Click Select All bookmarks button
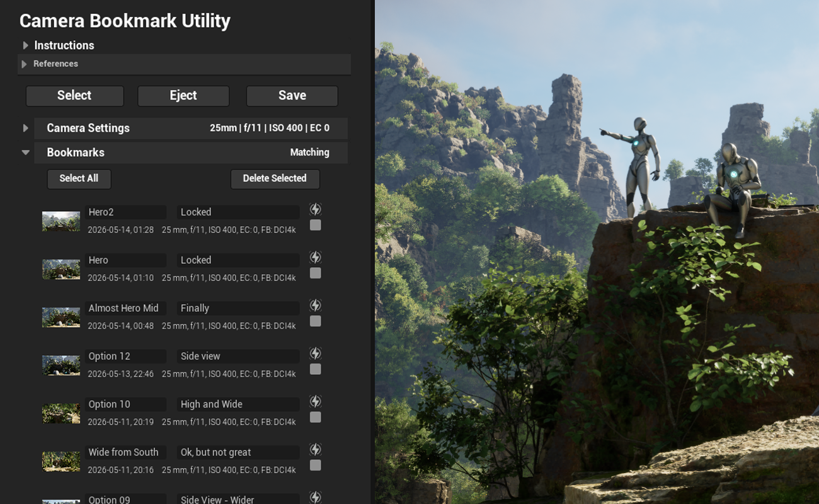Viewport: 819px width, 504px height. 79,179
